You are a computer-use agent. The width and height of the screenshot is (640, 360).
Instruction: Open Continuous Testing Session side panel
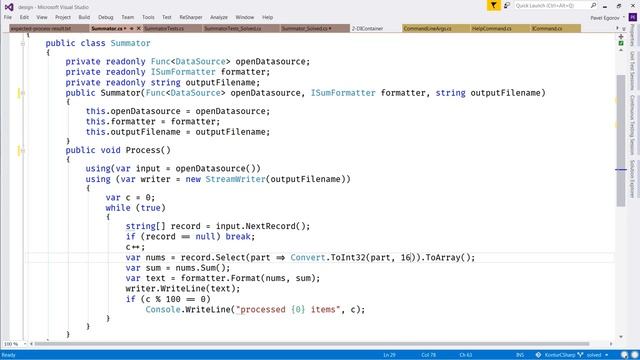633,124
